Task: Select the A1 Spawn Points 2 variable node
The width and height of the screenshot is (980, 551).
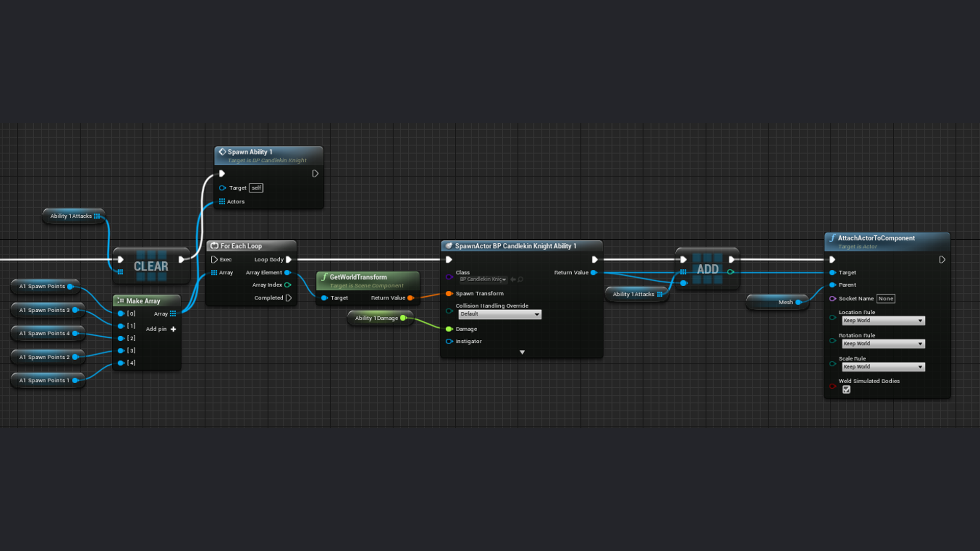Action: pos(47,357)
